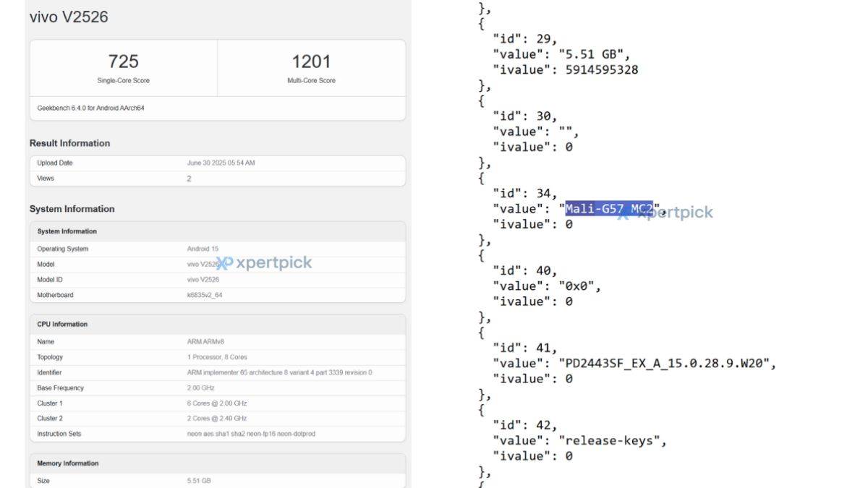
Task: Select the single-core score 725
Action: [123, 61]
